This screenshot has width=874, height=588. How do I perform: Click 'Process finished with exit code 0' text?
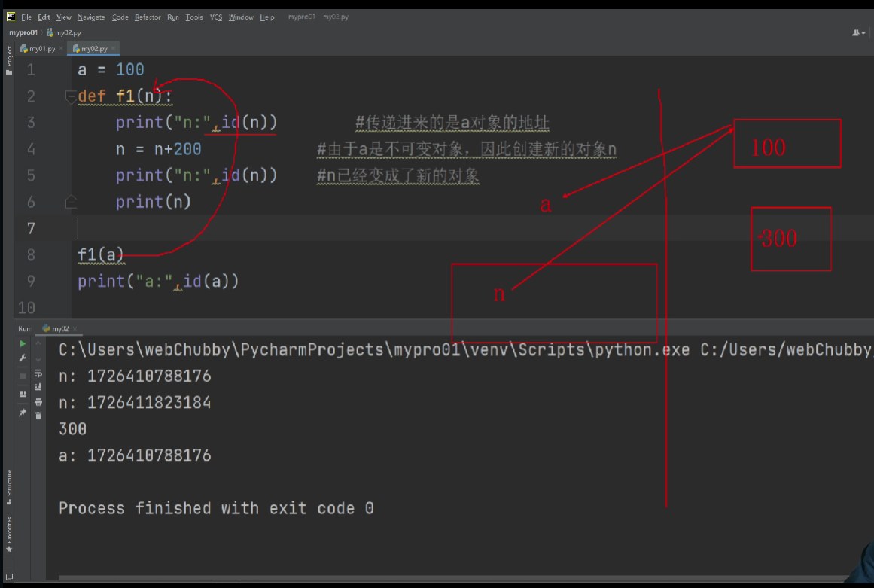click(216, 509)
